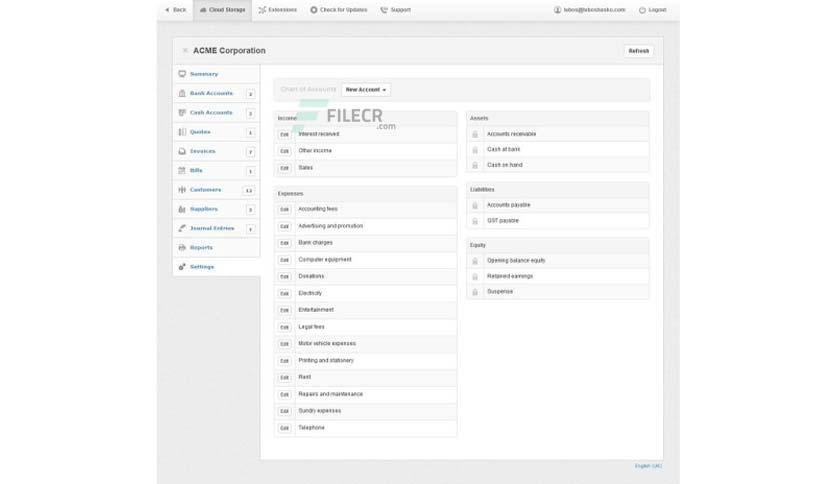Expand the New Account dropdown
Screen dimensions: 836x484
366,90
